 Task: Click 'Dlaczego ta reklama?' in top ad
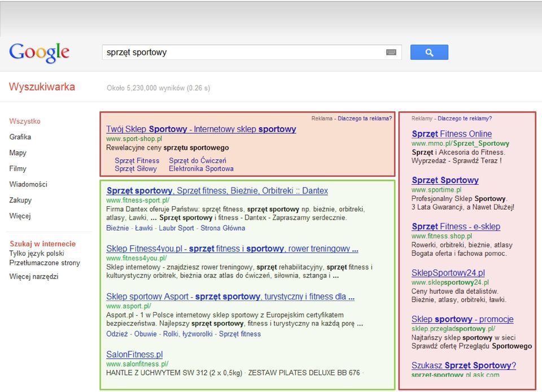tap(365, 119)
